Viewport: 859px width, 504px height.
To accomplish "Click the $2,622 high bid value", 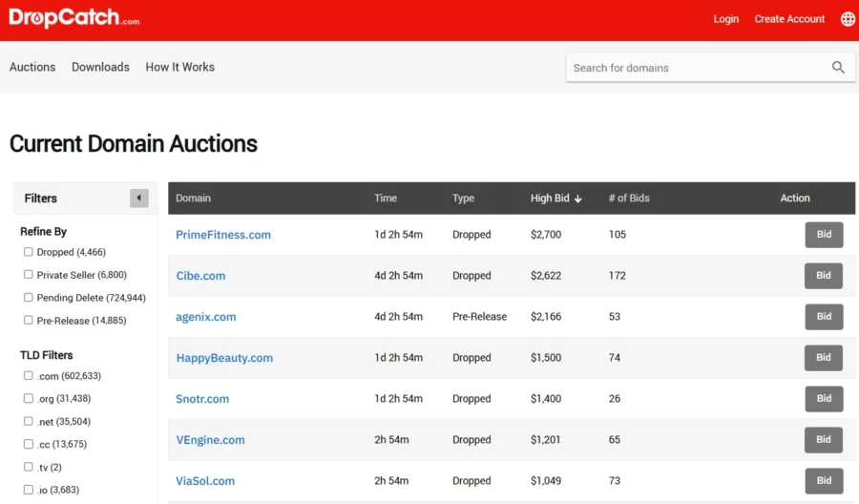I will coord(546,276).
